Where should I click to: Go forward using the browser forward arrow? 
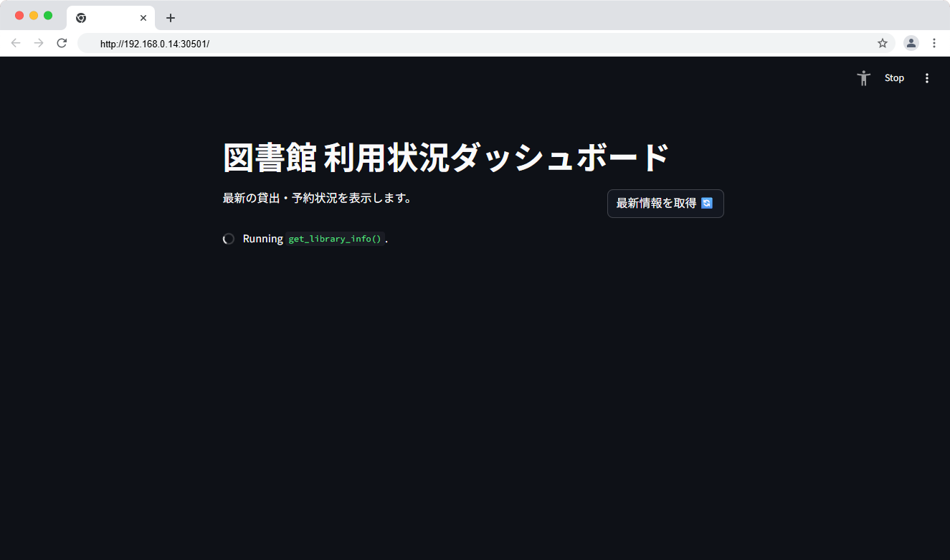point(39,43)
